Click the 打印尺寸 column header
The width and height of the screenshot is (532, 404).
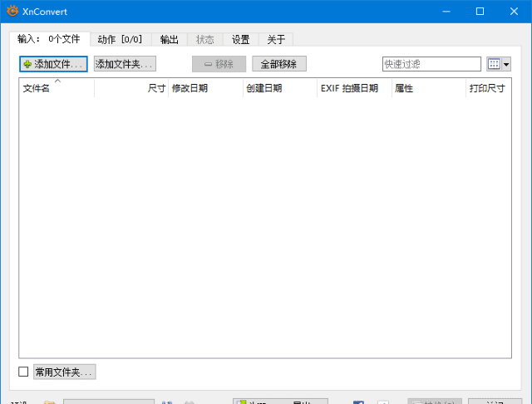point(488,88)
